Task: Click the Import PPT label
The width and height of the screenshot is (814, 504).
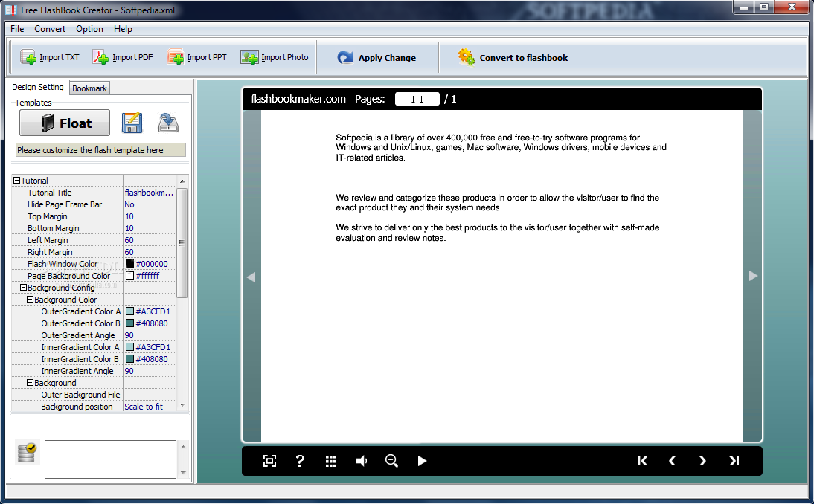Action: 207,57
